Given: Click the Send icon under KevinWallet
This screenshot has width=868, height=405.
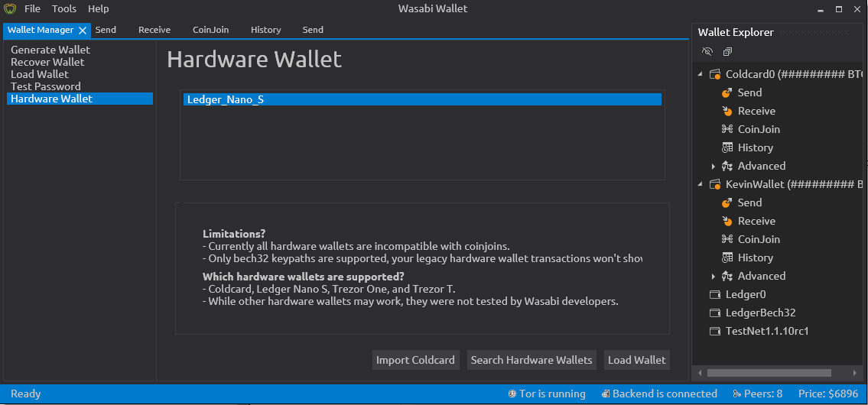Looking at the screenshot, I should [727, 202].
